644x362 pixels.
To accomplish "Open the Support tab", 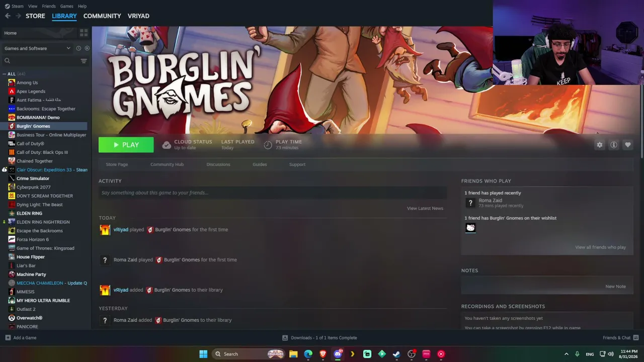I will 297,164.
